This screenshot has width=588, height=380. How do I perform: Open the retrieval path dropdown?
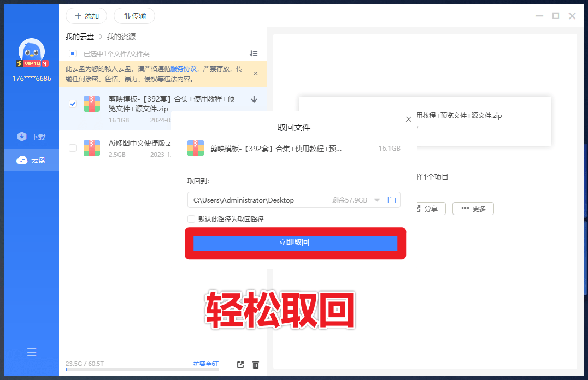pyautogui.click(x=377, y=200)
